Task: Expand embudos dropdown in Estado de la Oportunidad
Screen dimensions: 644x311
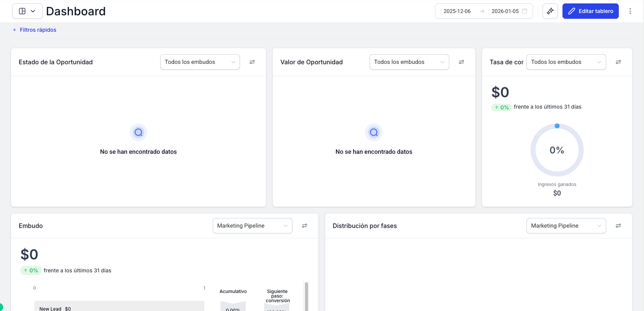Action: tap(200, 62)
